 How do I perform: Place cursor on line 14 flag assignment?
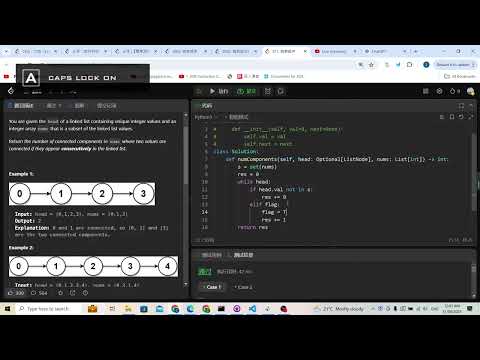coord(274,212)
